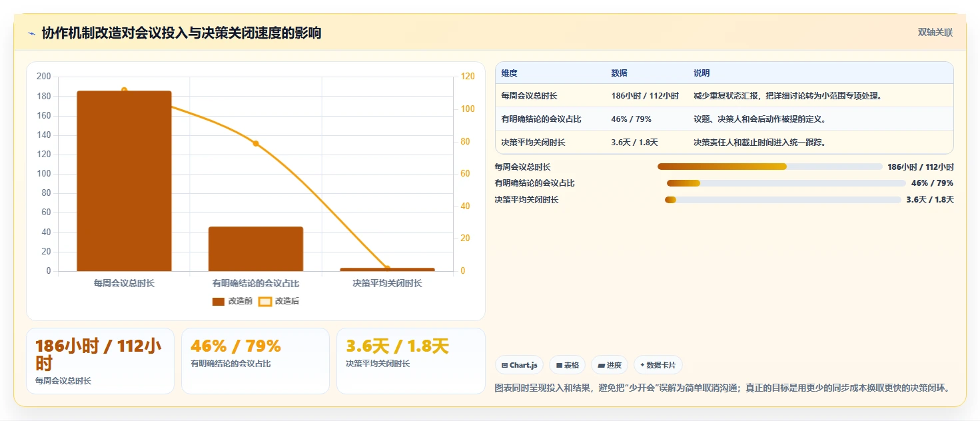The image size is (980, 421).
Task: Click the 进度 tag chip
Action: 610,365
